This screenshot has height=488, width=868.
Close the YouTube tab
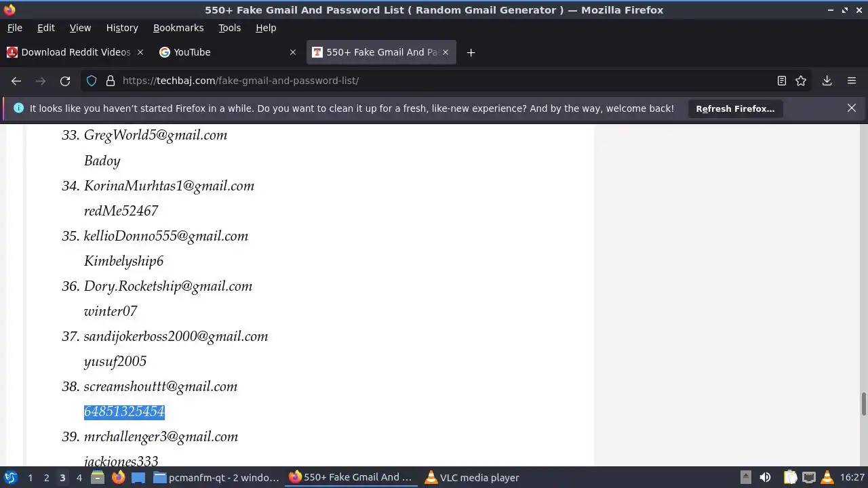(x=293, y=52)
